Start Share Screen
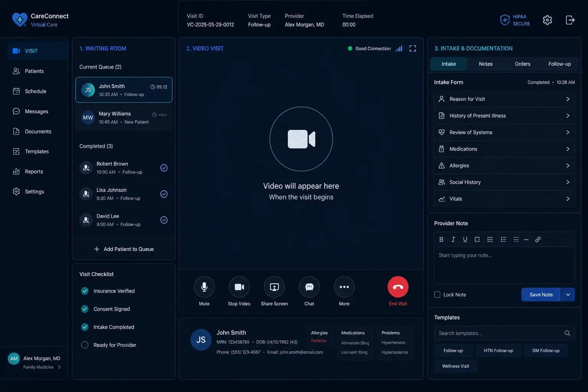This screenshot has height=392, width=588. (x=274, y=287)
